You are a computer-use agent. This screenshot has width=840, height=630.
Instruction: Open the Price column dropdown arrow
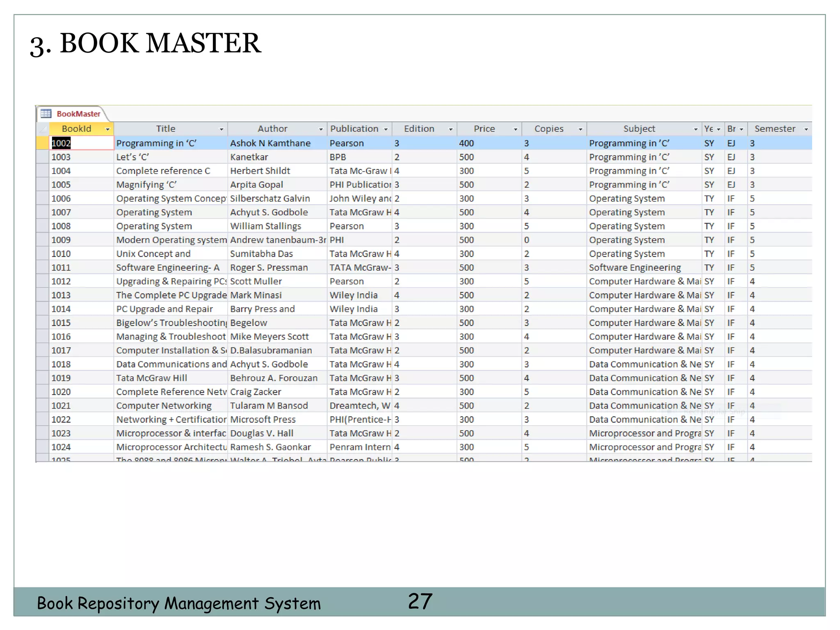[516, 129]
